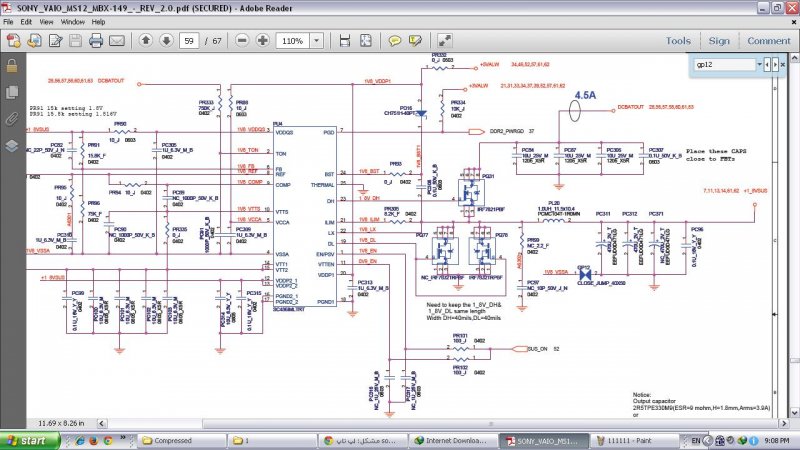Expand quick launch overflow chevron
The width and height of the screenshot is (800, 450).
(123, 437)
